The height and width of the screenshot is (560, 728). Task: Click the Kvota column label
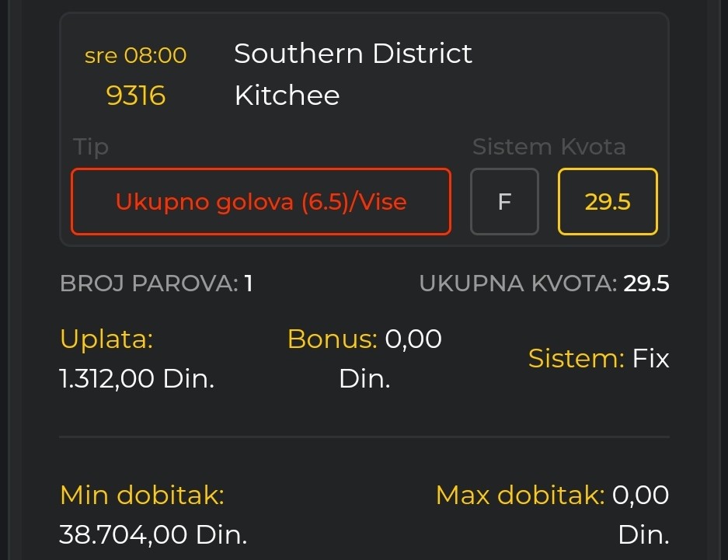pos(594,147)
